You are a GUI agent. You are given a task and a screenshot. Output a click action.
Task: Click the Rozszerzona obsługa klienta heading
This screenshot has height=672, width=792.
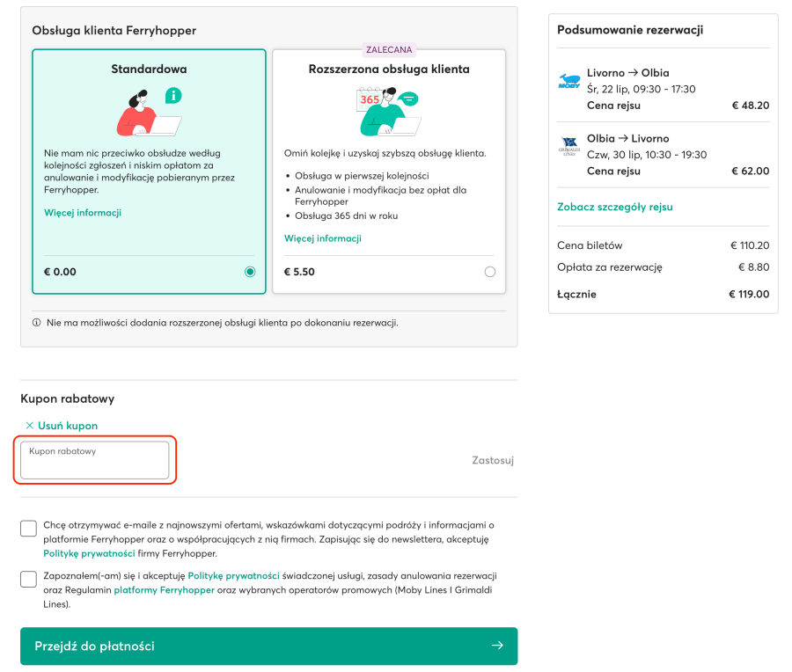[x=389, y=69]
